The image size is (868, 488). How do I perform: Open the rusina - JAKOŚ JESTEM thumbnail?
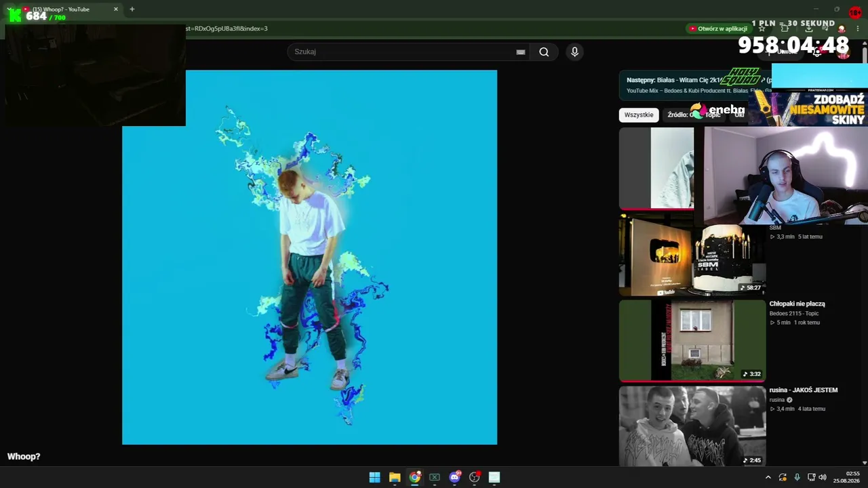click(692, 426)
